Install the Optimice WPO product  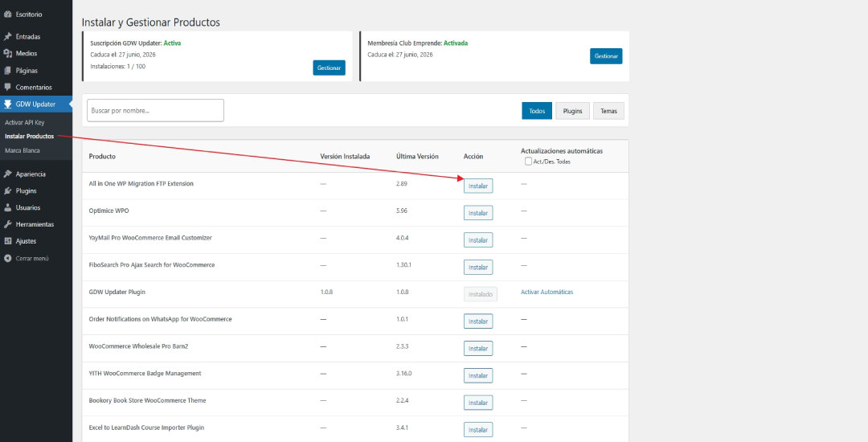click(x=478, y=213)
